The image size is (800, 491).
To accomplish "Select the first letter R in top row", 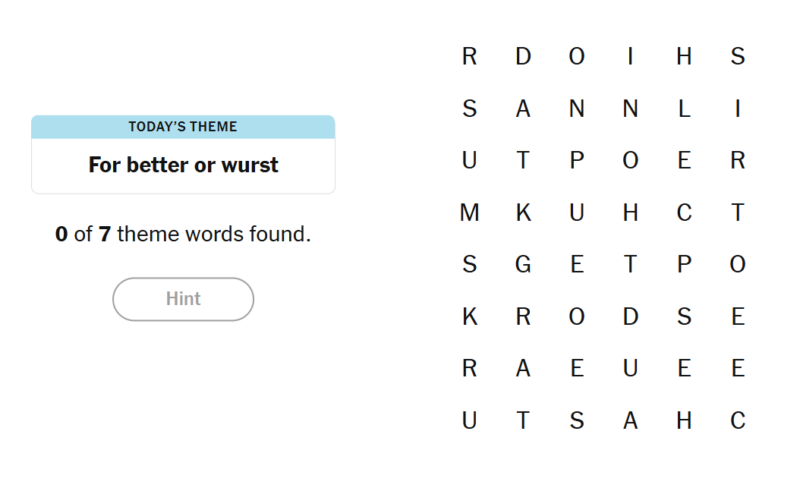I will [469, 56].
